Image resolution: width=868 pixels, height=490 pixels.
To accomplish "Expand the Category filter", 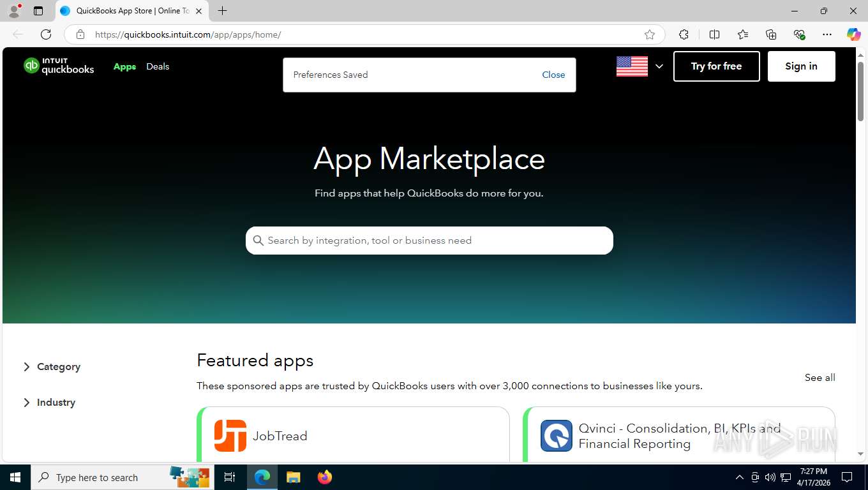I will click(x=52, y=367).
